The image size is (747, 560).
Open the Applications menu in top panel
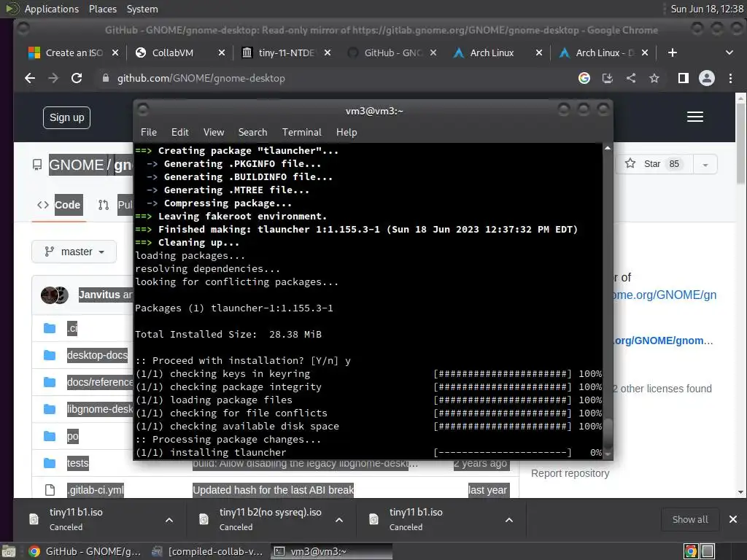coord(52,9)
